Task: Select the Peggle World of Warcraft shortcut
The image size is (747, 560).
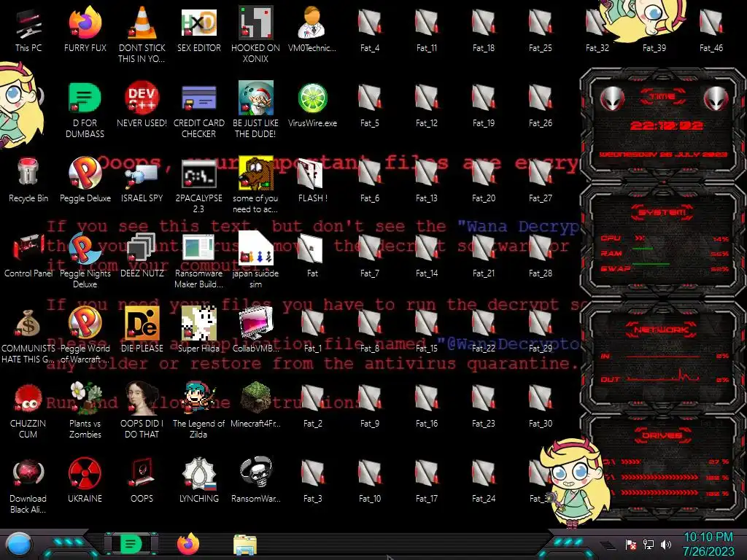Action: tap(85, 335)
